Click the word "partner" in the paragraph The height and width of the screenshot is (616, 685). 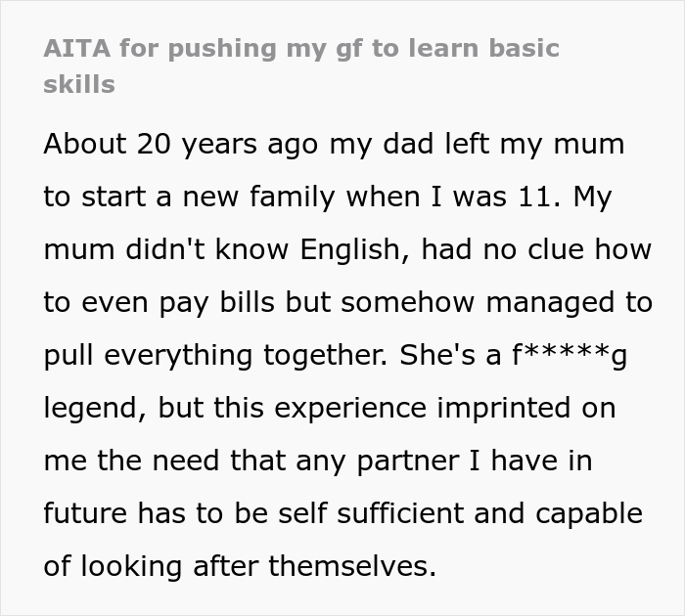[408, 461]
